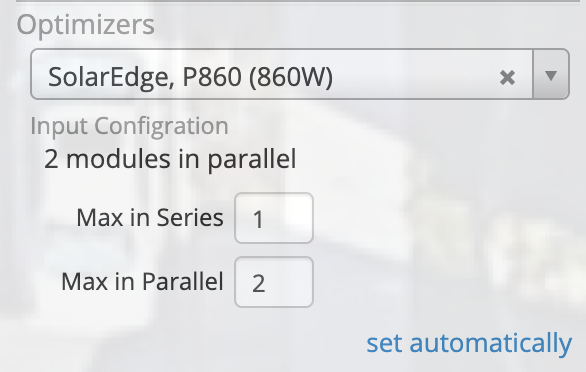Focus the Max in Series field
586x372 pixels.
pos(274,218)
